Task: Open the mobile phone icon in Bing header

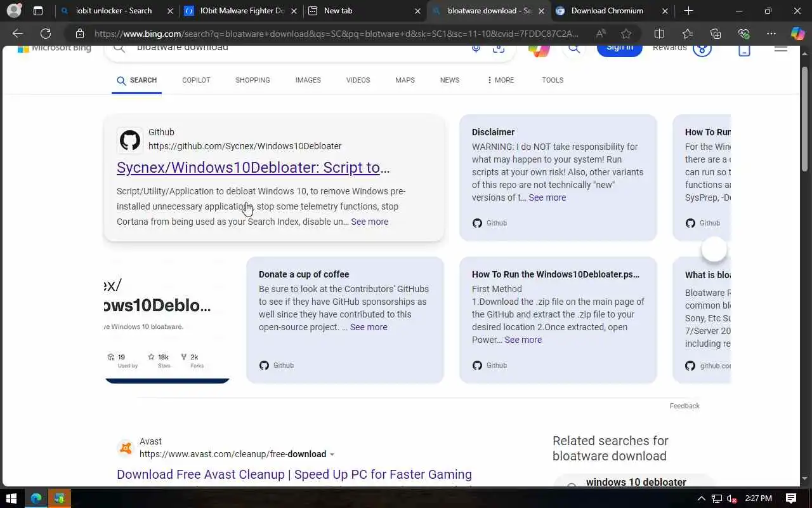Action: [744, 50]
